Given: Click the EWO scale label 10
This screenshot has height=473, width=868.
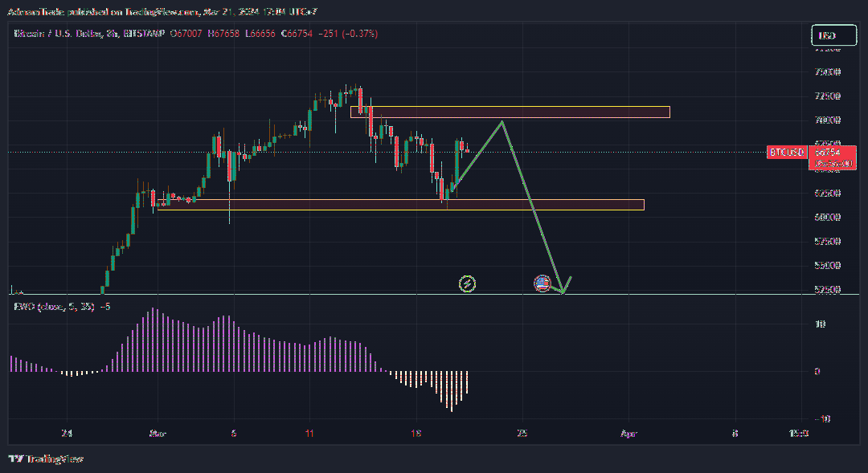Looking at the screenshot, I should pyautogui.click(x=821, y=324).
